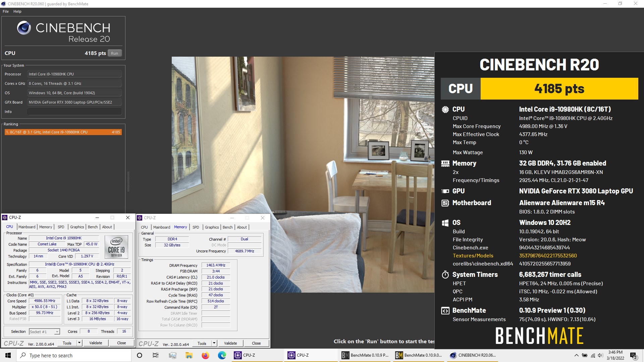Click the Textures/Models highlighted hash entry
This screenshot has height=362, width=644.
coord(548,256)
